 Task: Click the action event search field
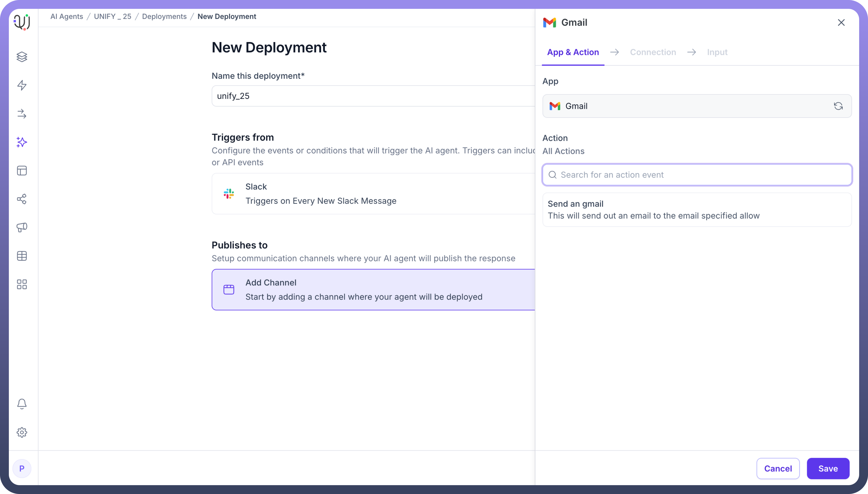point(697,175)
